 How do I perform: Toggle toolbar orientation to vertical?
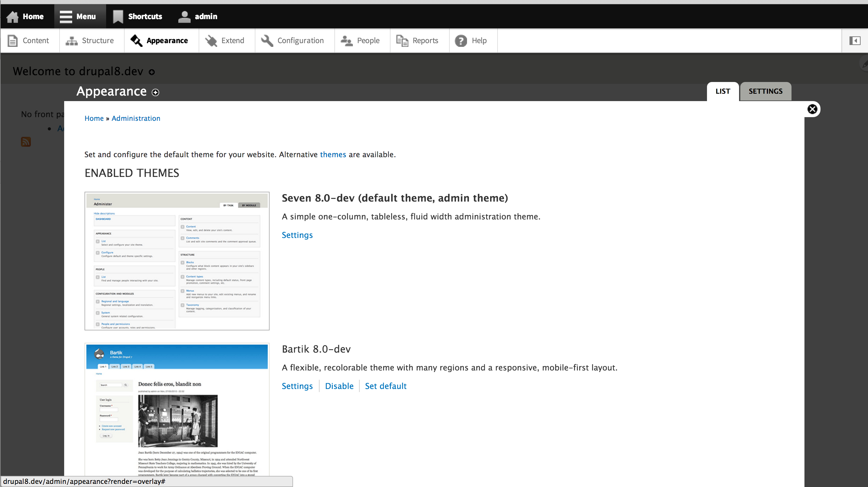854,41
